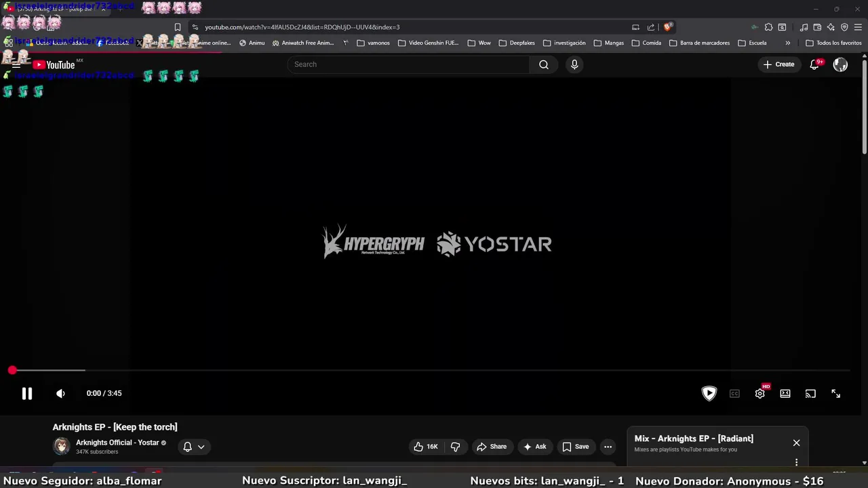The height and width of the screenshot is (488, 868).
Task: Open the browser extensions puzzle icon
Action: click(x=768, y=27)
